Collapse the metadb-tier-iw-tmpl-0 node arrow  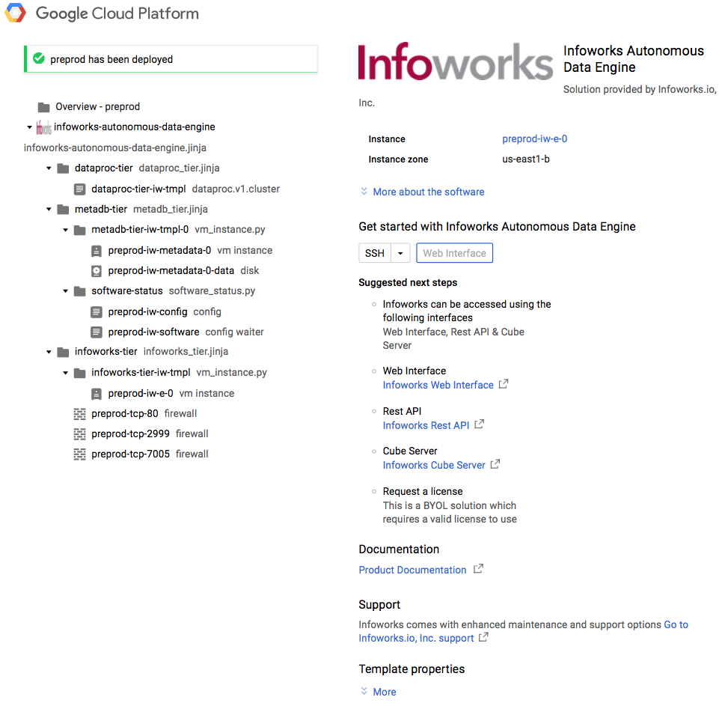coord(65,230)
